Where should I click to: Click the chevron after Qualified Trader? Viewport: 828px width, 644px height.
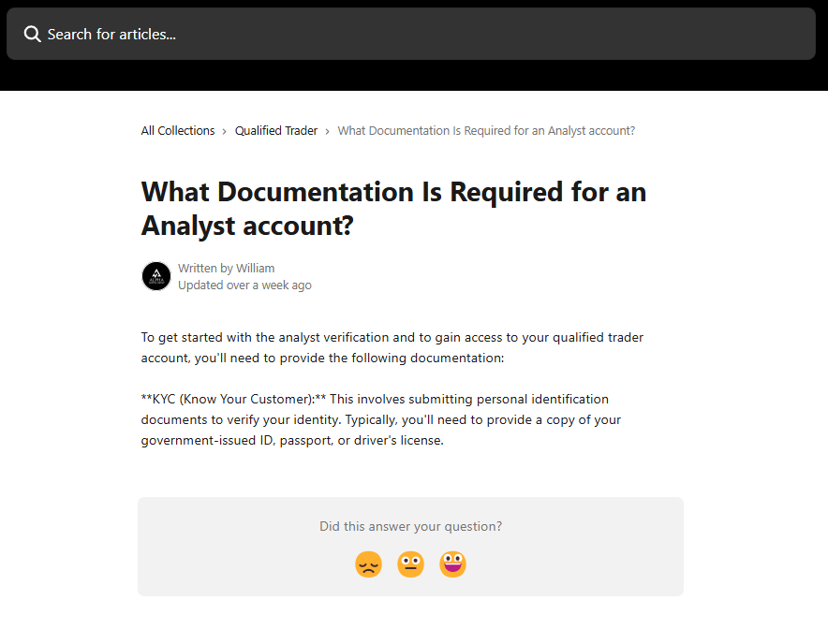coord(328,131)
